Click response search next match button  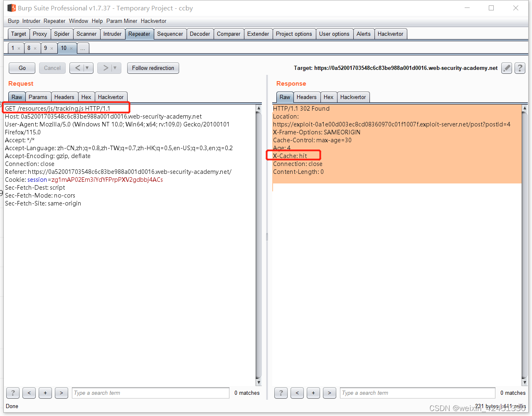coord(330,393)
